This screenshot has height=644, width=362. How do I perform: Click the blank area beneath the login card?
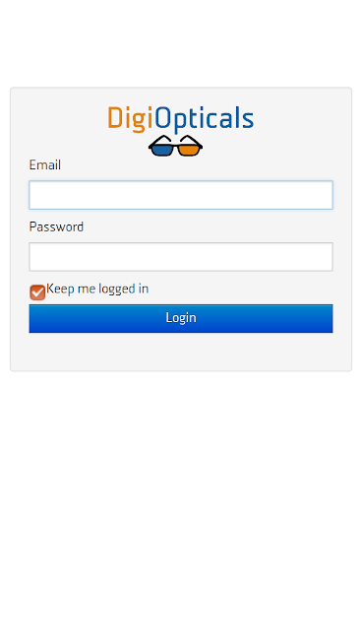(181, 505)
